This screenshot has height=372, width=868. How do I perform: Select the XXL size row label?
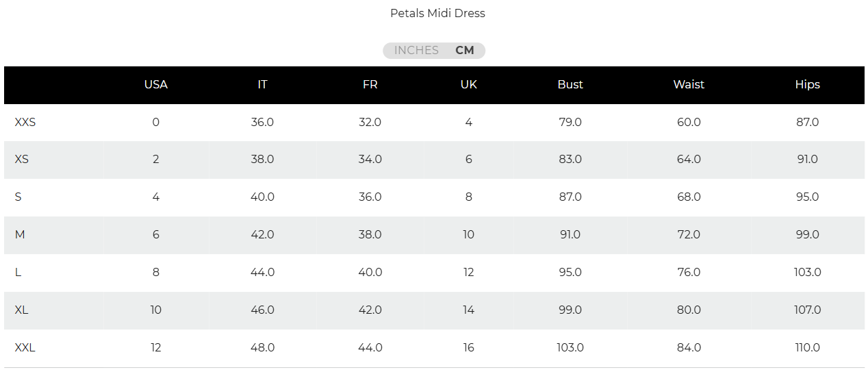tap(25, 348)
